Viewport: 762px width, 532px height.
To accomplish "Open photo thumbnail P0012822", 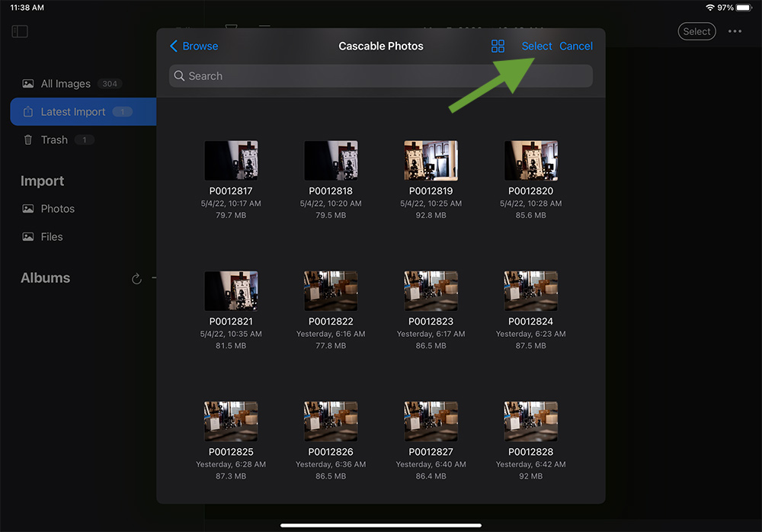I will click(331, 291).
